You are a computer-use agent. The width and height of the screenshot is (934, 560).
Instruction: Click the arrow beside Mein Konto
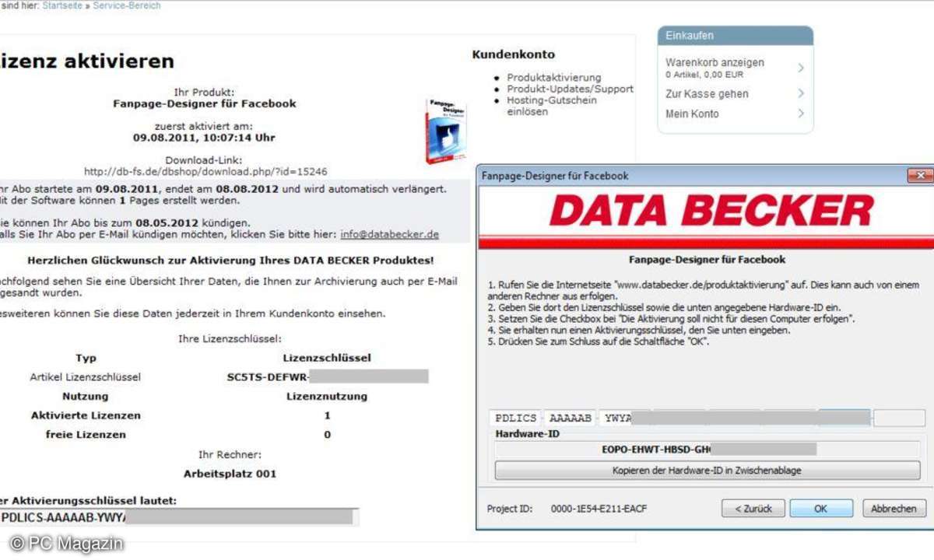801,114
